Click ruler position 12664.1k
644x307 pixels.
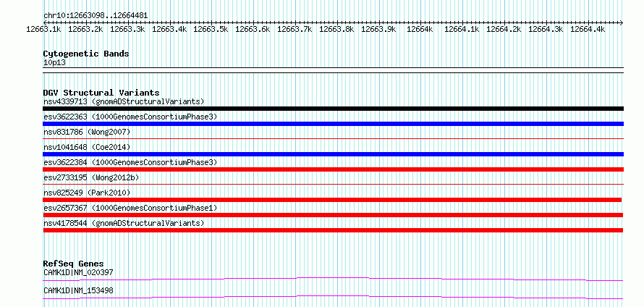[462, 29]
